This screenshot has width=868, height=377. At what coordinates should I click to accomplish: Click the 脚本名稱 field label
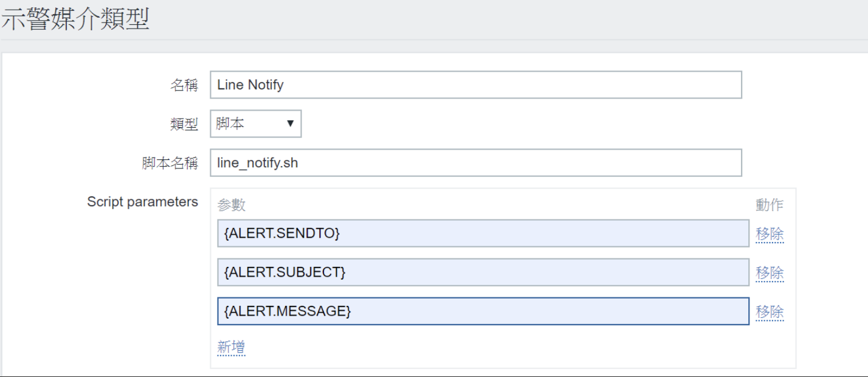pos(170,163)
